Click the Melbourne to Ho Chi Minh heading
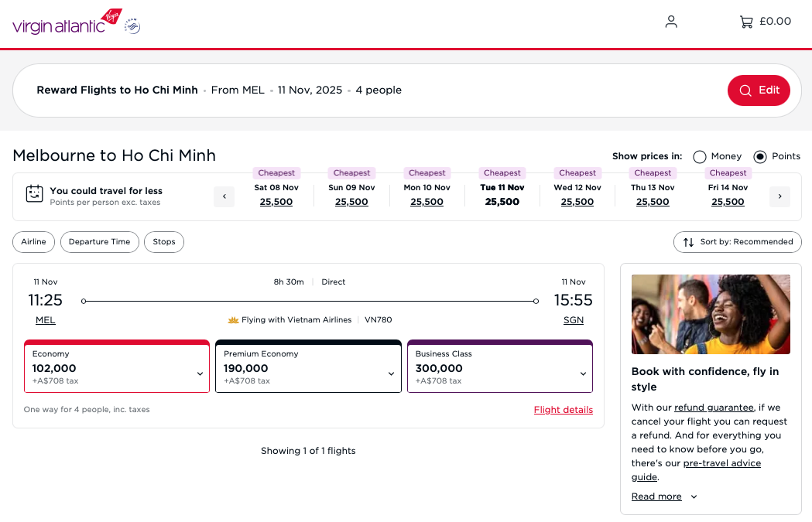This screenshot has height=522, width=812. pyautogui.click(x=114, y=155)
